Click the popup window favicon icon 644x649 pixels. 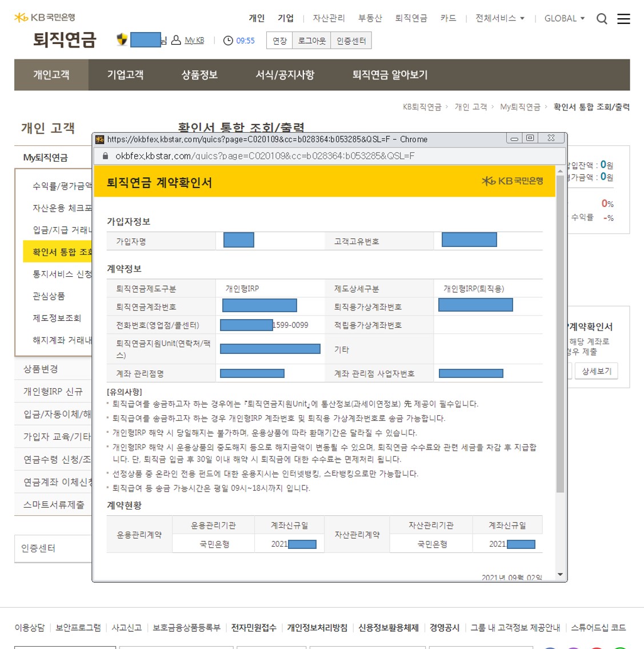[x=99, y=140]
